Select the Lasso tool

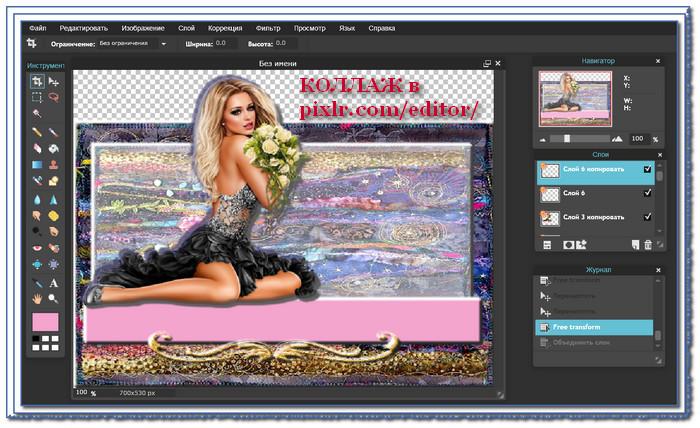tap(54, 97)
